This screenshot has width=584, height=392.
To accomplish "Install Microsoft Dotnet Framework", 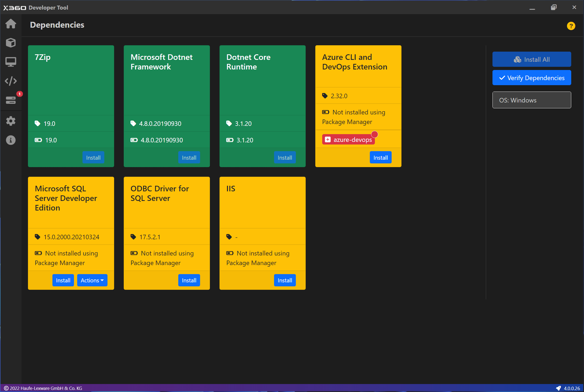I will (189, 158).
